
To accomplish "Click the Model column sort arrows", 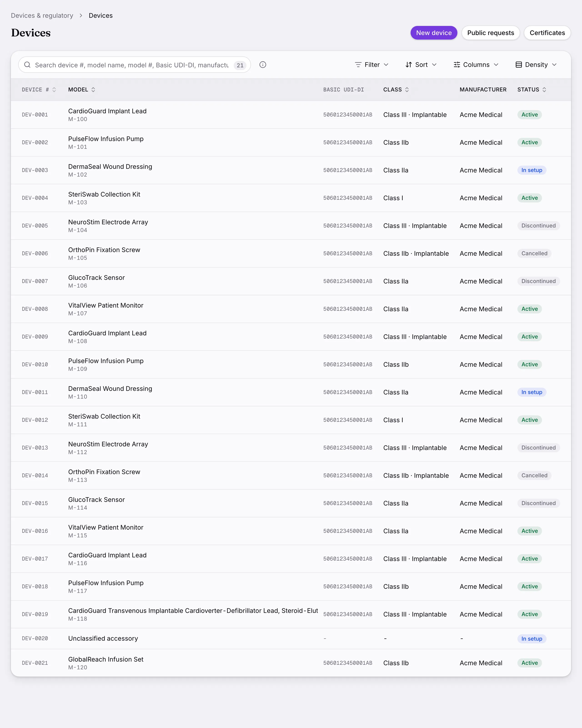I will tap(93, 89).
